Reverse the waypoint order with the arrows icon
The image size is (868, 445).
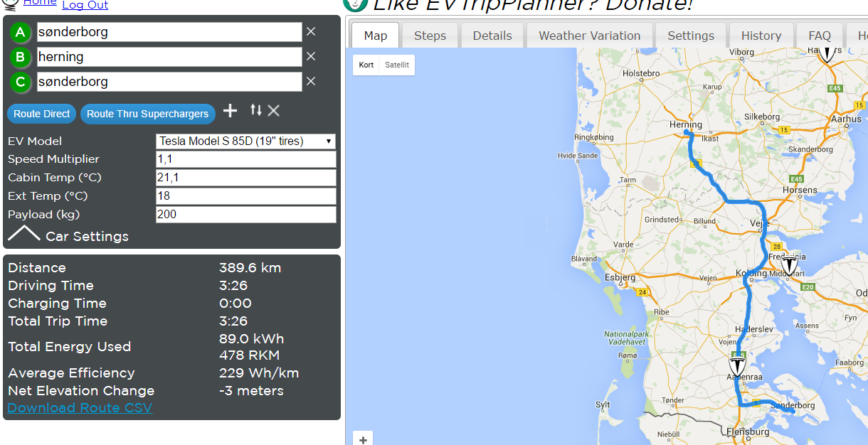(x=256, y=110)
